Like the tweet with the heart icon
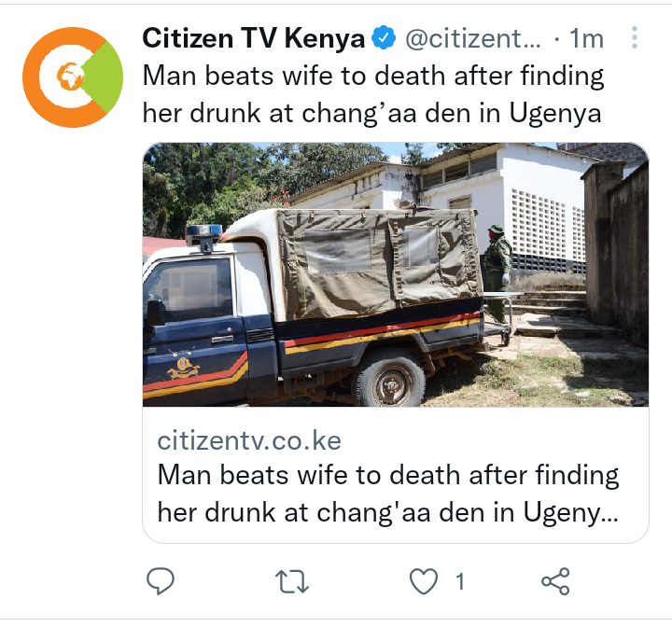The width and height of the screenshot is (672, 627). [x=424, y=581]
